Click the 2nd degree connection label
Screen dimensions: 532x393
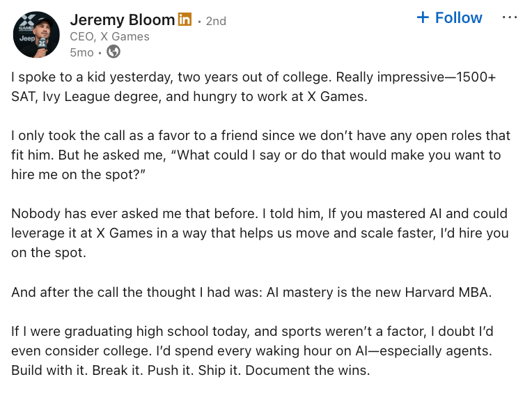point(216,21)
